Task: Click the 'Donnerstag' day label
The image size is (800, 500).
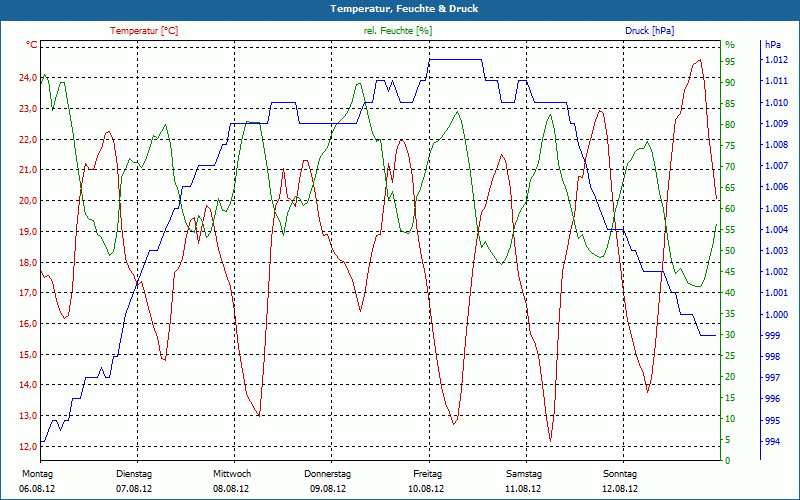Action: point(328,474)
